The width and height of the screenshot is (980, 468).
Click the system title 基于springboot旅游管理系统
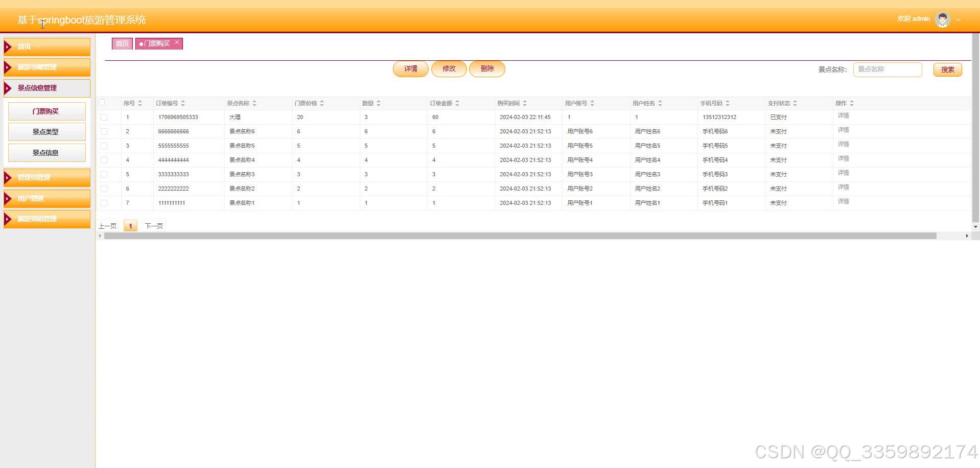[82, 20]
